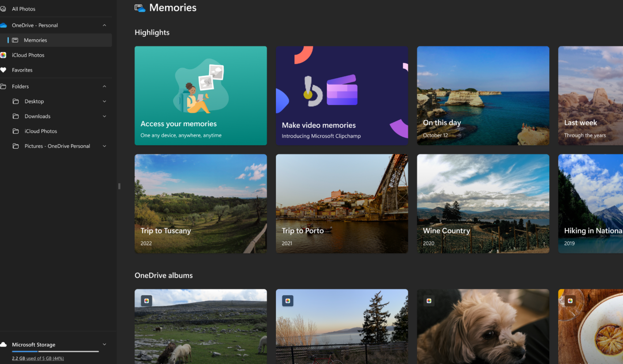Viewport: 623px width, 364px height.
Task: Open the Hiking in National 2019 memory
Action: [x=590, y=203]
